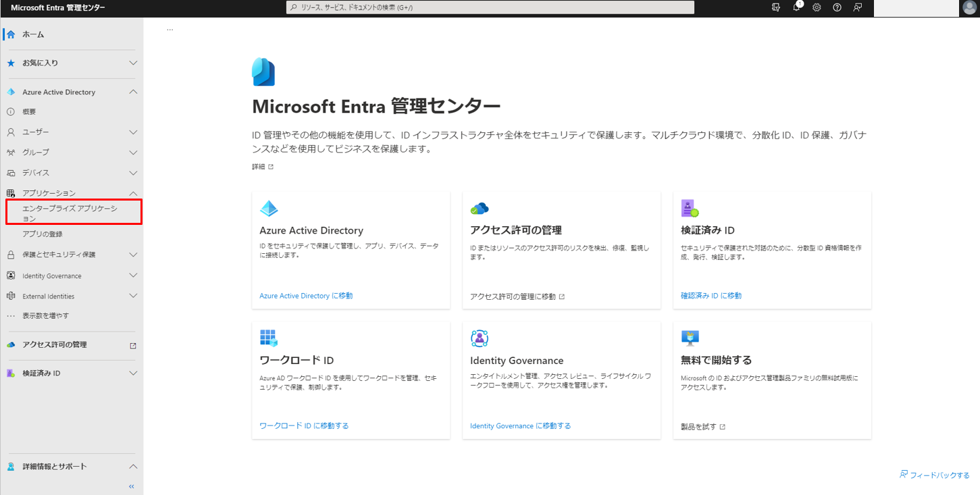Click the 保護とセキュリティ保護 lock icon
This screenshot has width=980, height=495.
[11, 255]
